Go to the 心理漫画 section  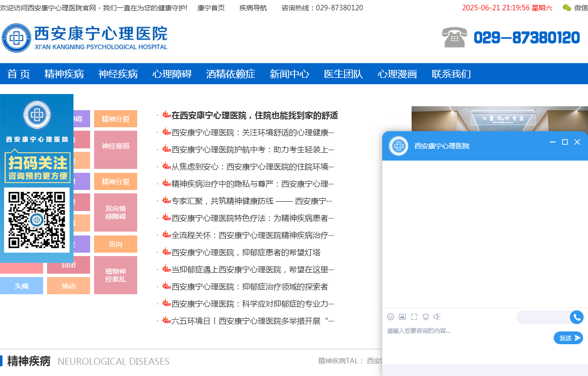(x=397, y=74)
